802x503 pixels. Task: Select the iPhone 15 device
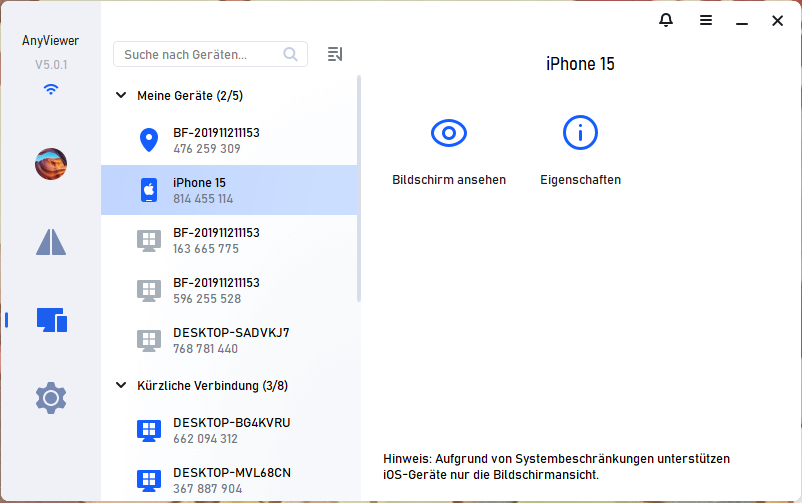tap(229, 190)
